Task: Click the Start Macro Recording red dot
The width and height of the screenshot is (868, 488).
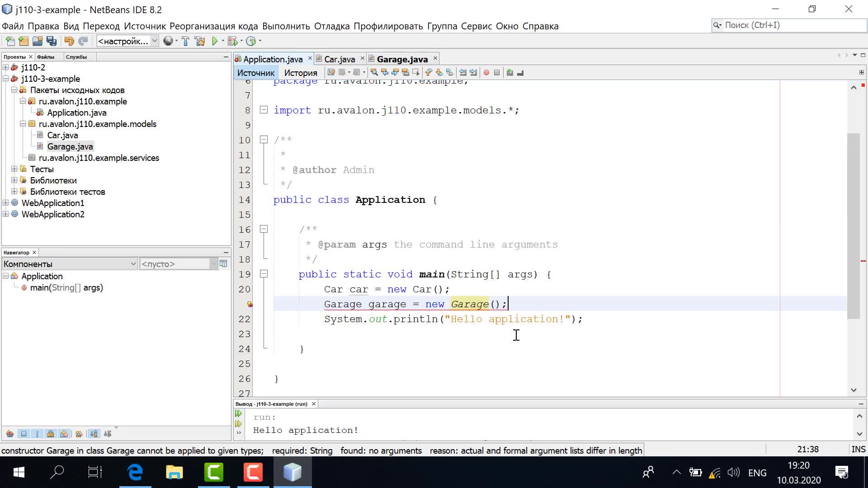Action: pyautogui.click(x=486, y=72)
